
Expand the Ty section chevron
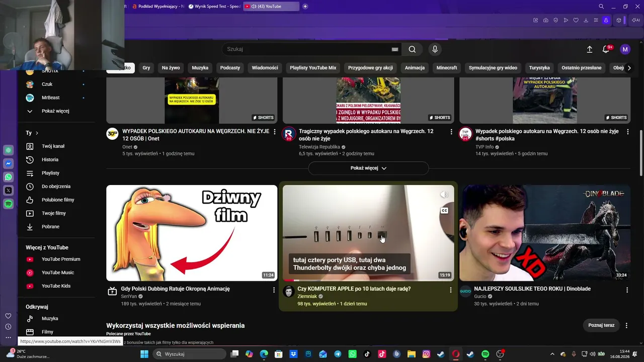pyautogui.click(x=37, y=133)
